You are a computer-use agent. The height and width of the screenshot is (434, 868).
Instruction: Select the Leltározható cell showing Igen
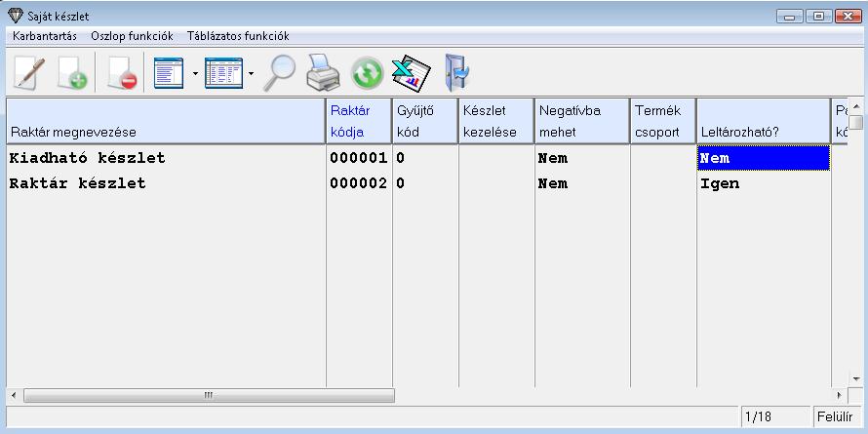click(x=763, y=183)
